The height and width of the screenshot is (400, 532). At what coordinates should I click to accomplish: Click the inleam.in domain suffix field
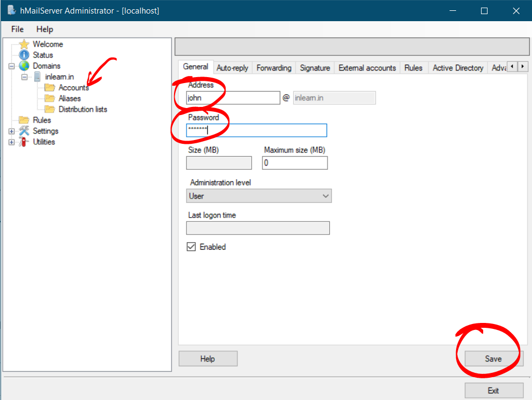pos(334,98)
